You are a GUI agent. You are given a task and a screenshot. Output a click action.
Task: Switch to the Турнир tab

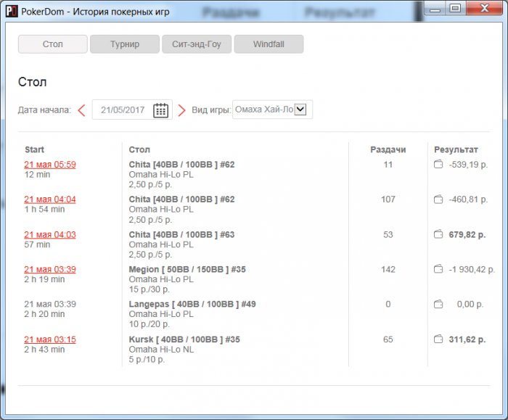tap(125, 44)
